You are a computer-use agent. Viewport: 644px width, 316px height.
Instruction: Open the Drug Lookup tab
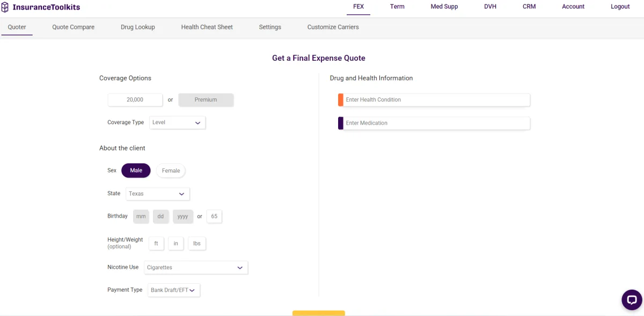coord(137,27)
